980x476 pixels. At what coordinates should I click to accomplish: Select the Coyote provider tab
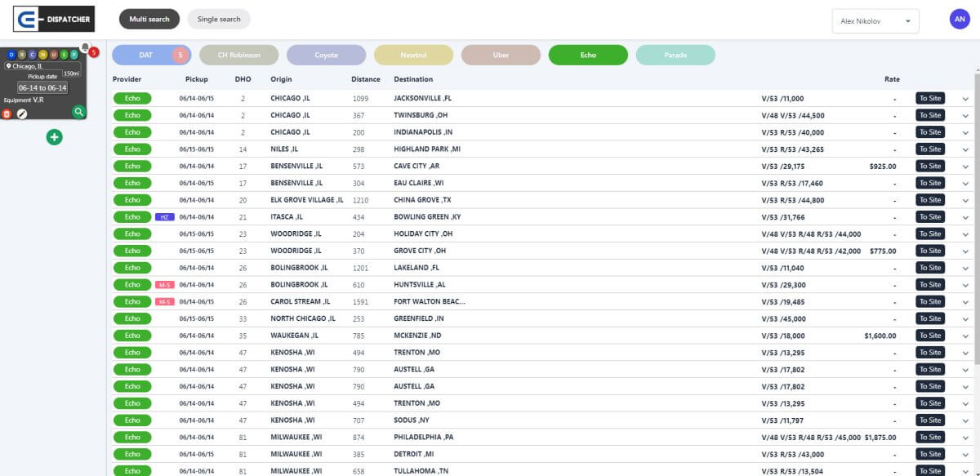(327, 56)
